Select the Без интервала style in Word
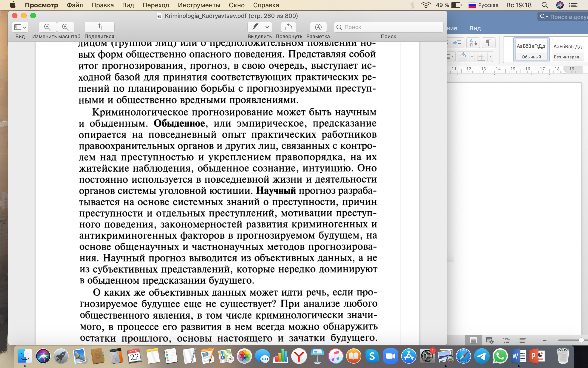Image resolution: width=588 pixels, height=368 pixels. (x=568, y=50)
